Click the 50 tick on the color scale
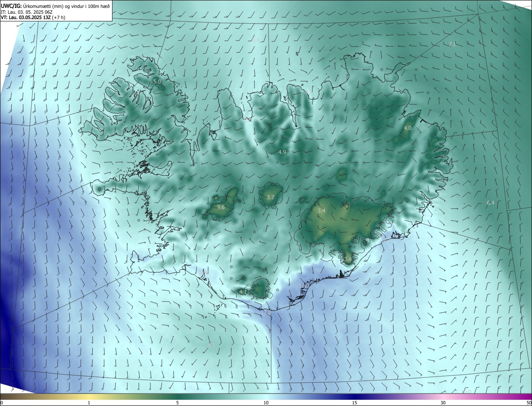Image resolution: width=532 pixels, height=406 pixels. click(529, 403)
